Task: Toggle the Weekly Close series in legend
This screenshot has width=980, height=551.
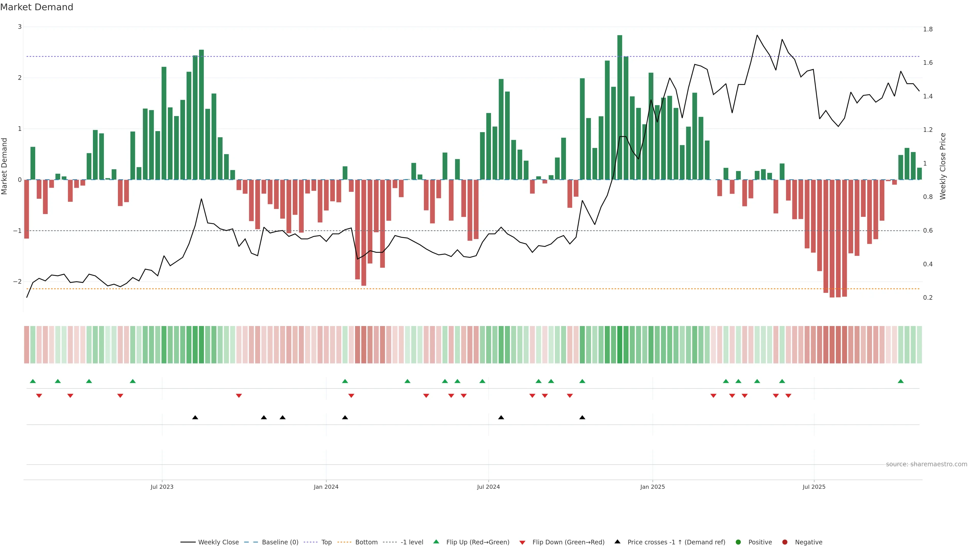Action: 218,542
